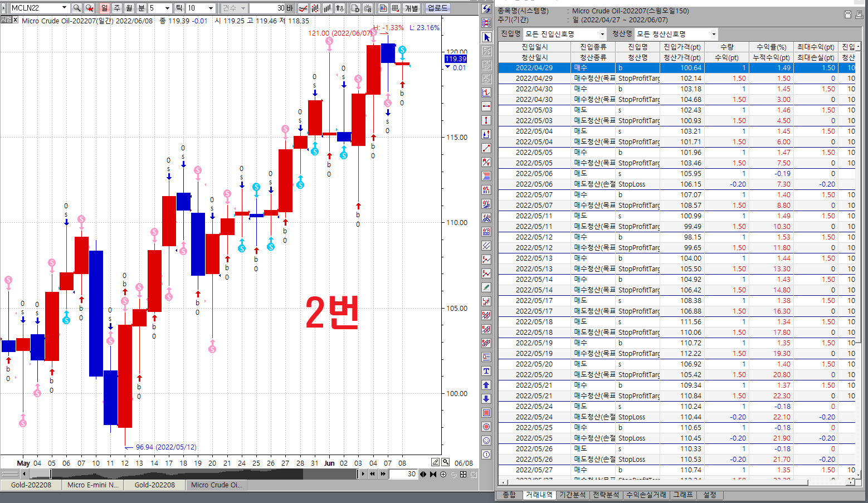868x503 pixels.
Task: Toggle the daily (일) period button
Action: (x=104, y=8)
